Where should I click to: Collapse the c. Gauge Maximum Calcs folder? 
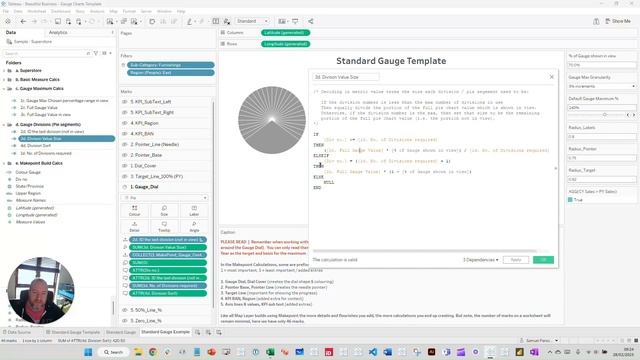click(4, 89)
